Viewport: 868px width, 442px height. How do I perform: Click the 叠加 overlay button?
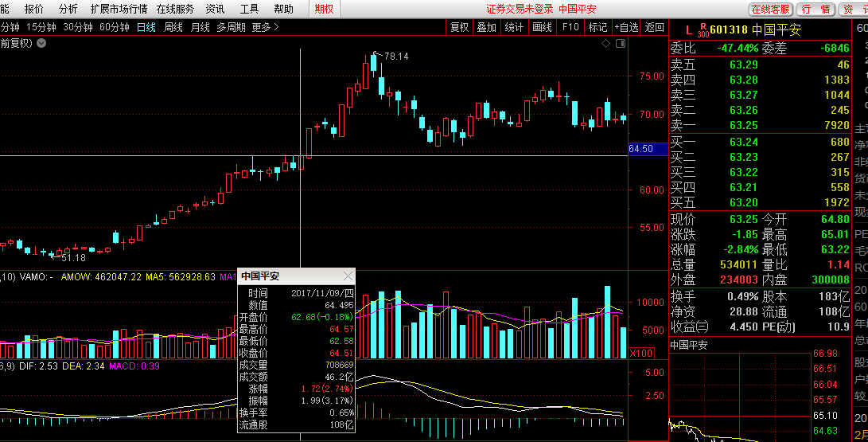[487, 27]
